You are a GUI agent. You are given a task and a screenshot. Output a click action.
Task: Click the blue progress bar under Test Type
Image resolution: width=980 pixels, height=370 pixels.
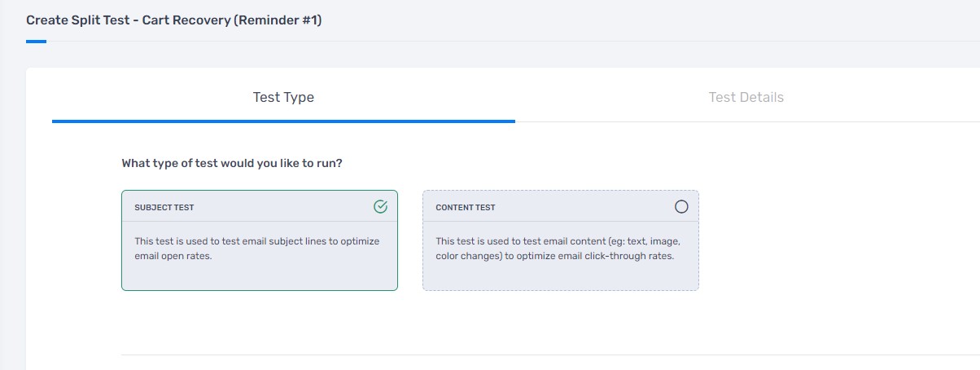[283, 121]
